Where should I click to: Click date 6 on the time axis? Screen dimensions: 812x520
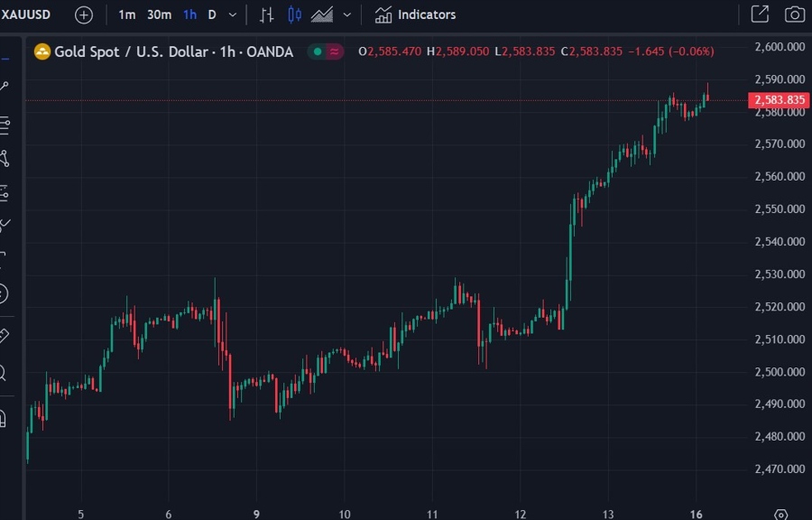coord(169,515)
